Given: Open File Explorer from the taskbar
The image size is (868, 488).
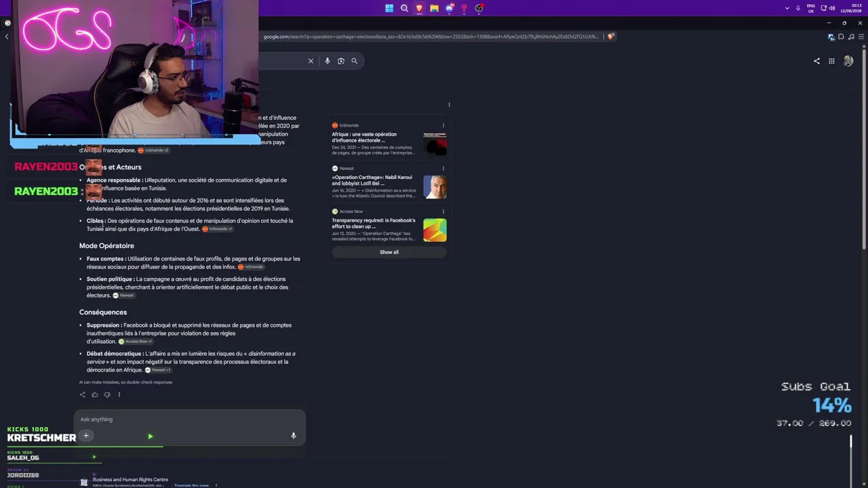Looking at the screenshot, I should pyautogui.click(x=434, y=8).
